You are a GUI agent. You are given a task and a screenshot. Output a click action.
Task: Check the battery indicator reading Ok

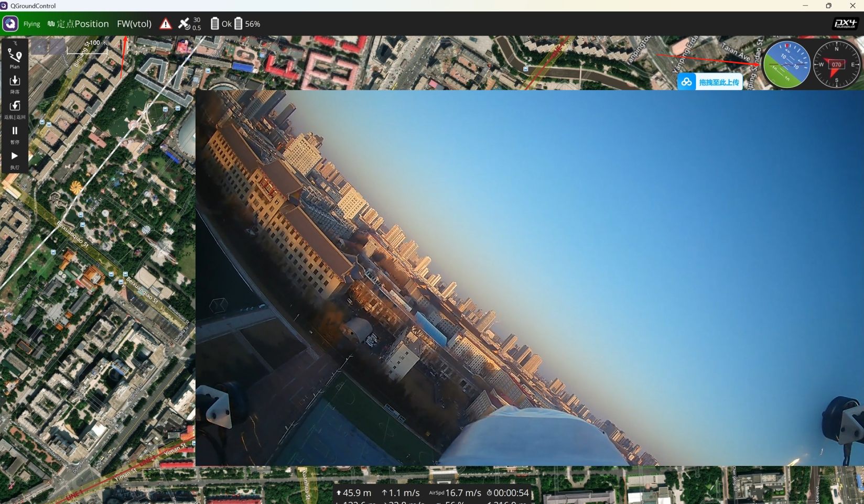tap(221, 24)
